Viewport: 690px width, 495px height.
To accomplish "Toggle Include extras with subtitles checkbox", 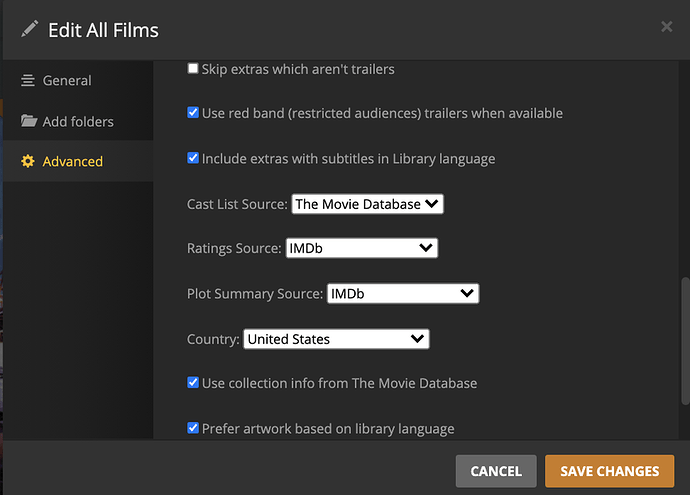I will click(193, 158).
